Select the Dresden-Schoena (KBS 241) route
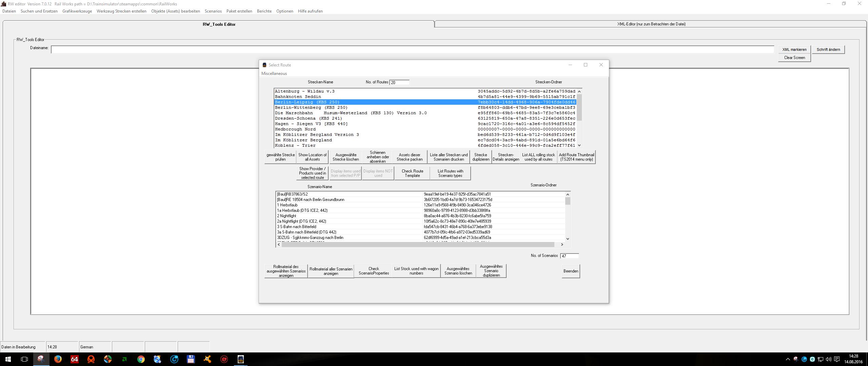This screenshot has height=366, width=868. [308, 118]
